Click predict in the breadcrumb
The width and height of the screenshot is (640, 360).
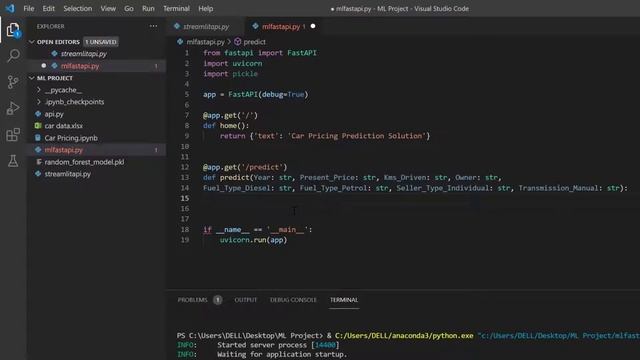coord(254,42)
